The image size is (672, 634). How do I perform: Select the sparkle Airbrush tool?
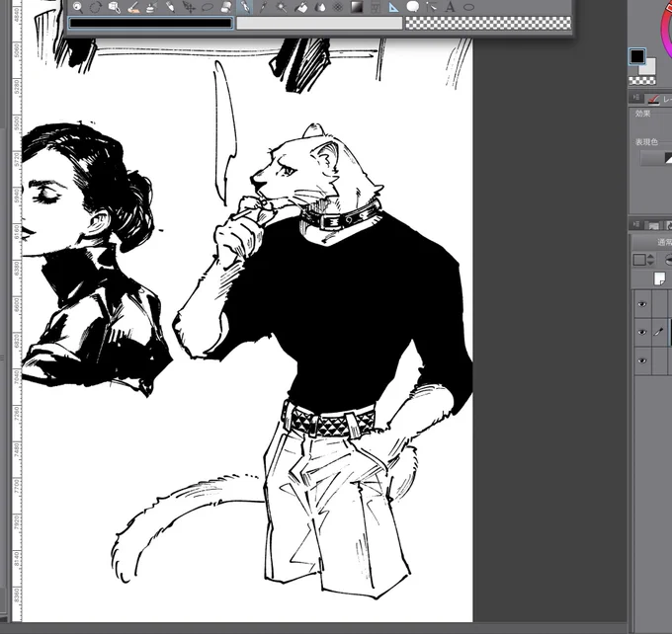click(282, 7)
